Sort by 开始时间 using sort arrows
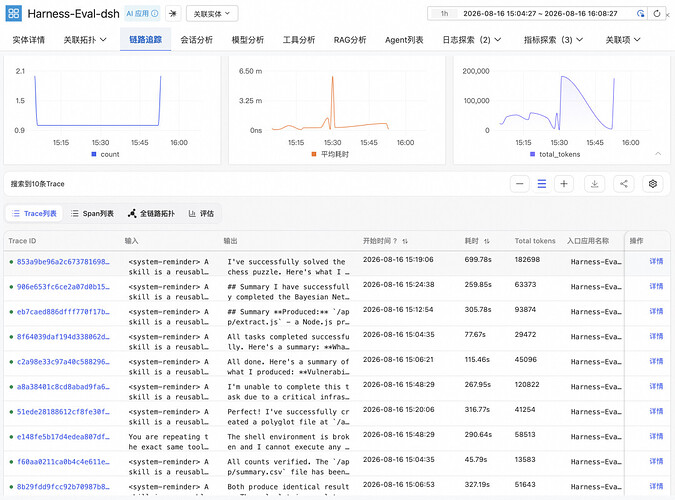675x500 pixels. (405, 241)
